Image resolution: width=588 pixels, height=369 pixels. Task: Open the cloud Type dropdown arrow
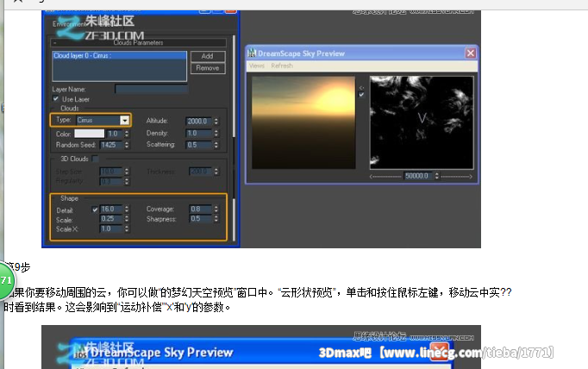click(x=124, y=120)
